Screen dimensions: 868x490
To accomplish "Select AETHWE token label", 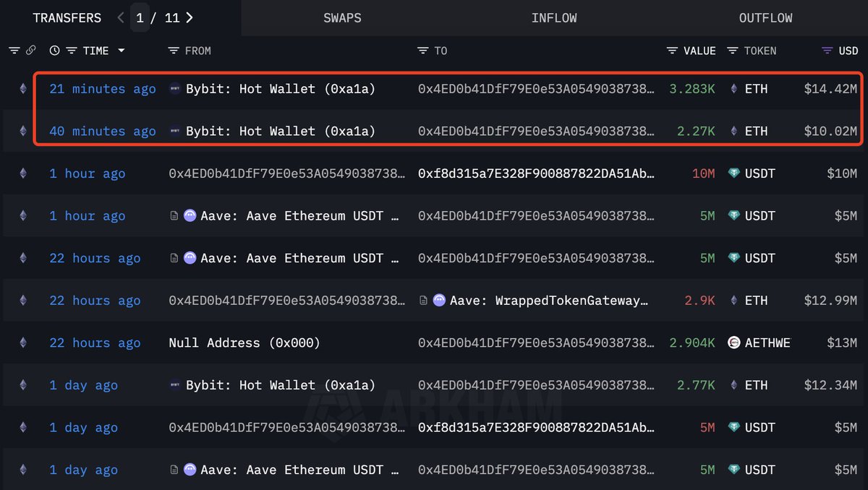I will coord(767,343).
